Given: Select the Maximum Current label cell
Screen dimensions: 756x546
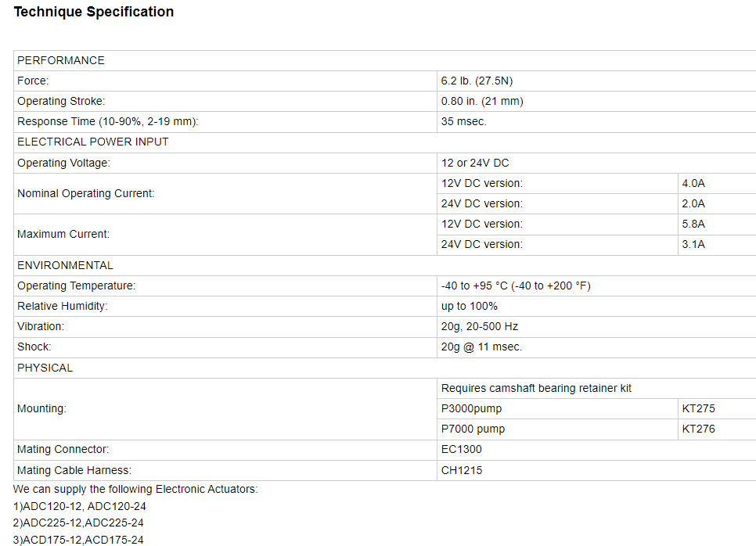Looking at the screenshot, I should click(225, 234).
